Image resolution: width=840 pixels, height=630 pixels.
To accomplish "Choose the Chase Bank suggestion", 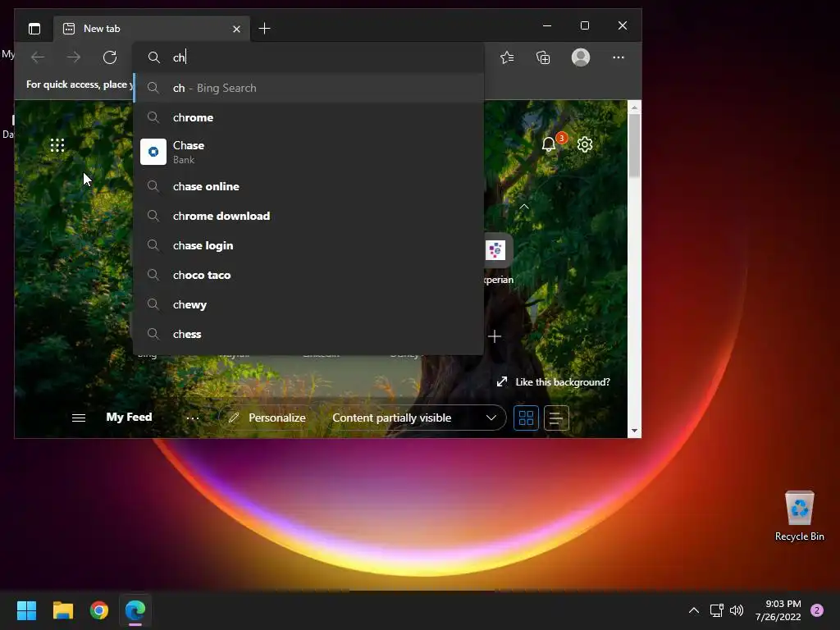I will tap(308, 152).
